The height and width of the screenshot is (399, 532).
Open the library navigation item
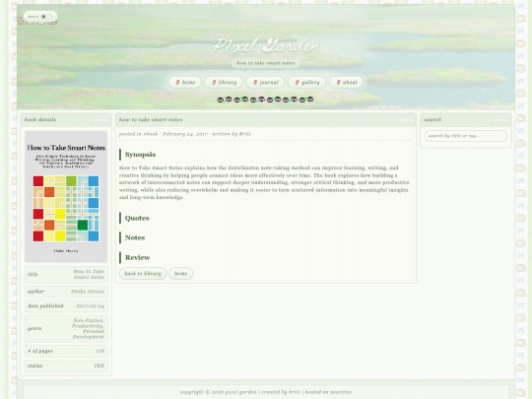coord(224,82)
